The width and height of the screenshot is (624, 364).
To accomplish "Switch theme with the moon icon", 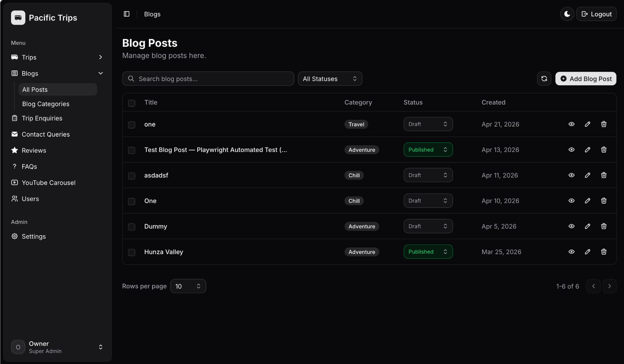I will coord(567,14).
